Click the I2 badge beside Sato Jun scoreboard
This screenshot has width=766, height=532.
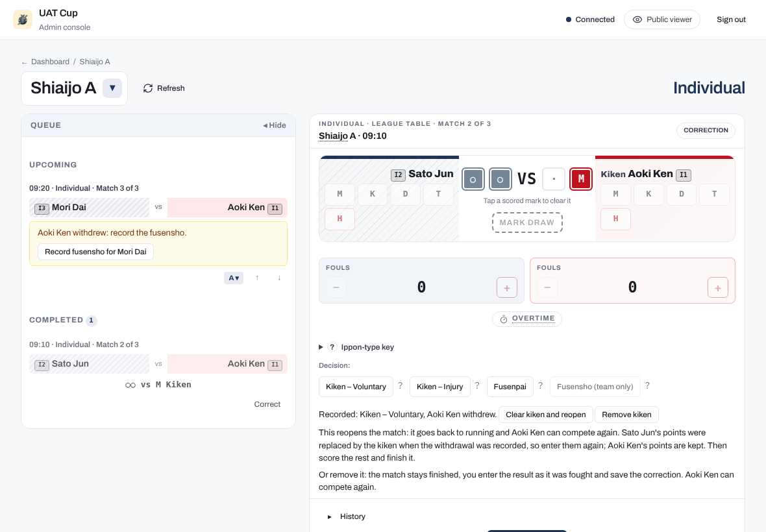tap(398, 175)
